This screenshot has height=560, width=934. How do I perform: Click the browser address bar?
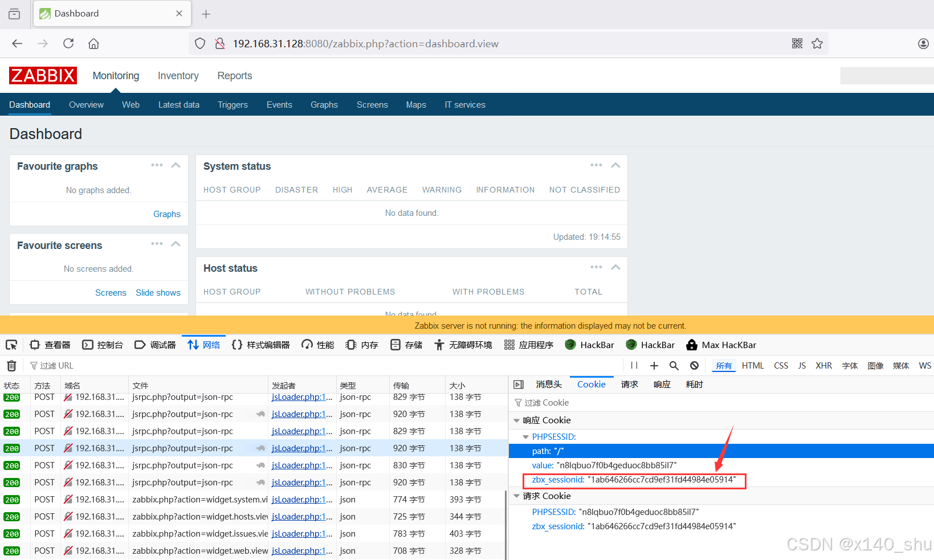point(507,43)
